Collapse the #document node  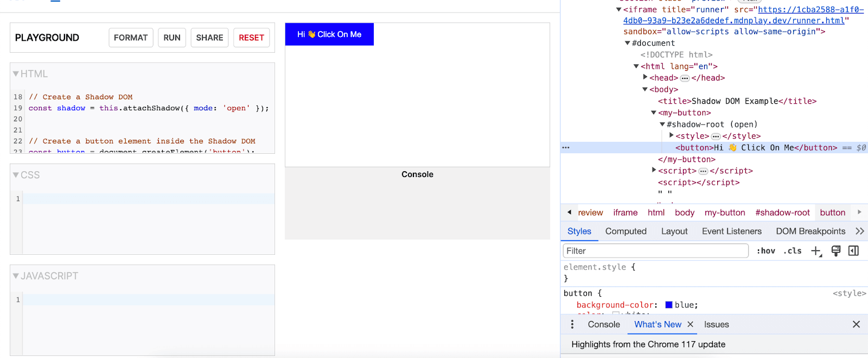tap(627, 43)
